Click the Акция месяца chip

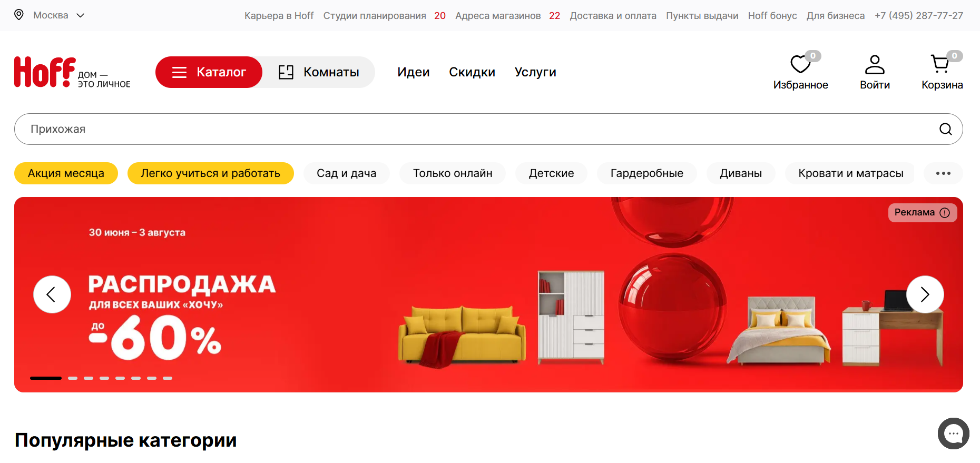tap(66, 173)
